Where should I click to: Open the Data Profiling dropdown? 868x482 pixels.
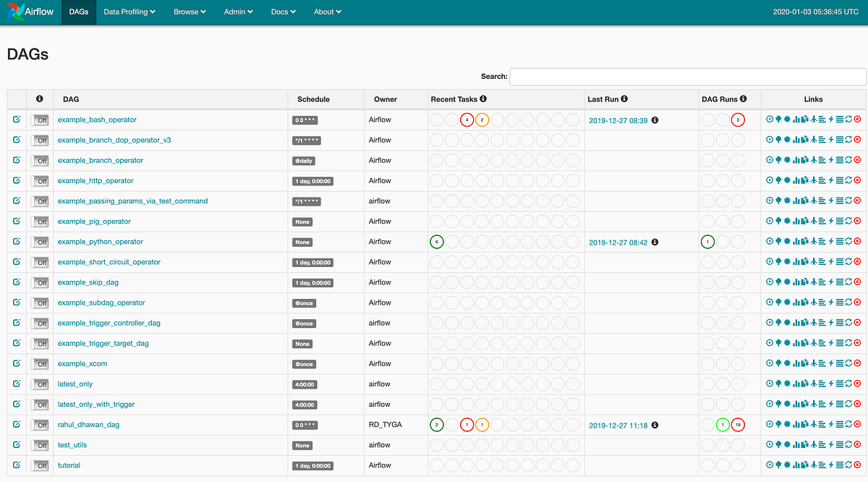pyautogui.click(x=129, y=12)
